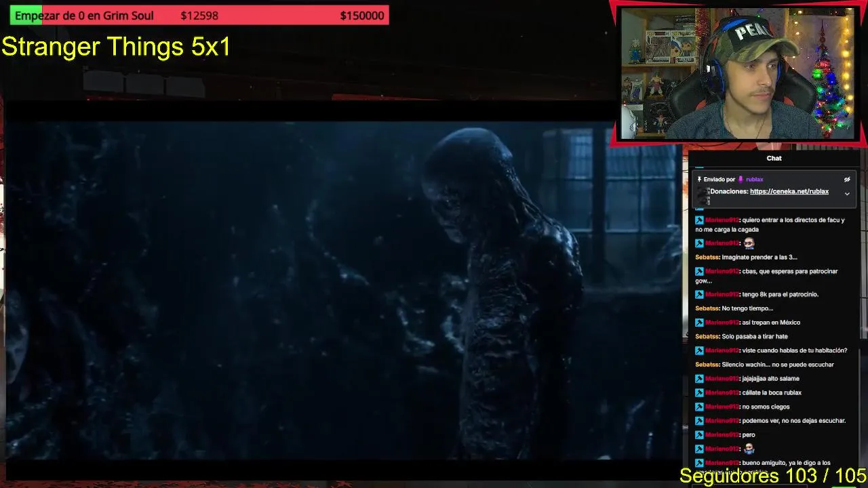Click the streamer webcam feed
Screen dimensions: 868x488
[x=738, y=73]
